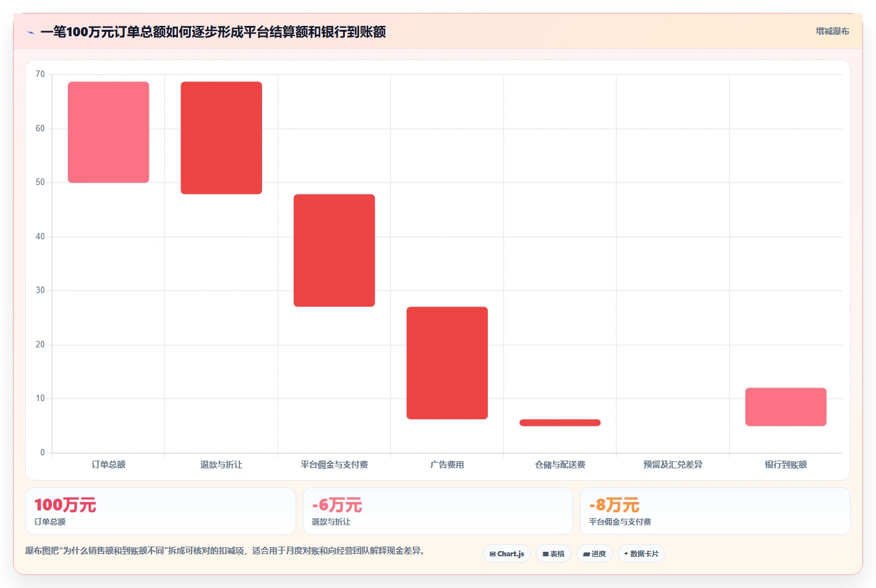Open the -6万元 退款与折让 data card
Screen dimensions: 876x588
(x=438, y=511)
